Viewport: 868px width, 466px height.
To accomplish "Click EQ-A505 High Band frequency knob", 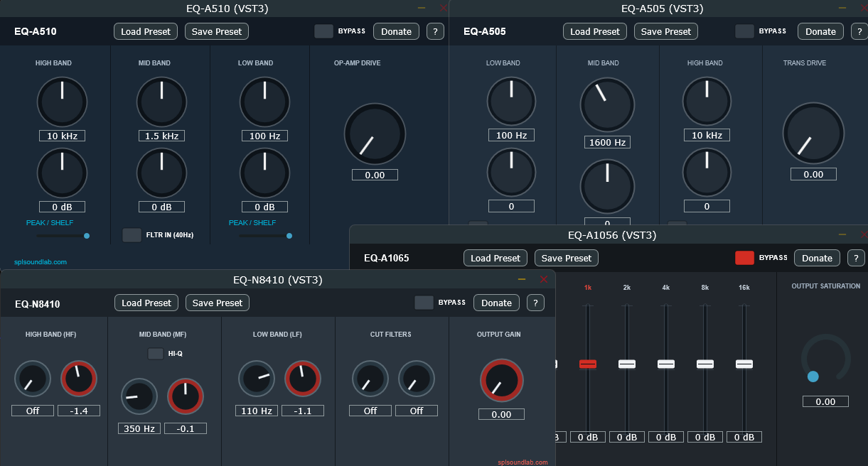I will 707,101.
